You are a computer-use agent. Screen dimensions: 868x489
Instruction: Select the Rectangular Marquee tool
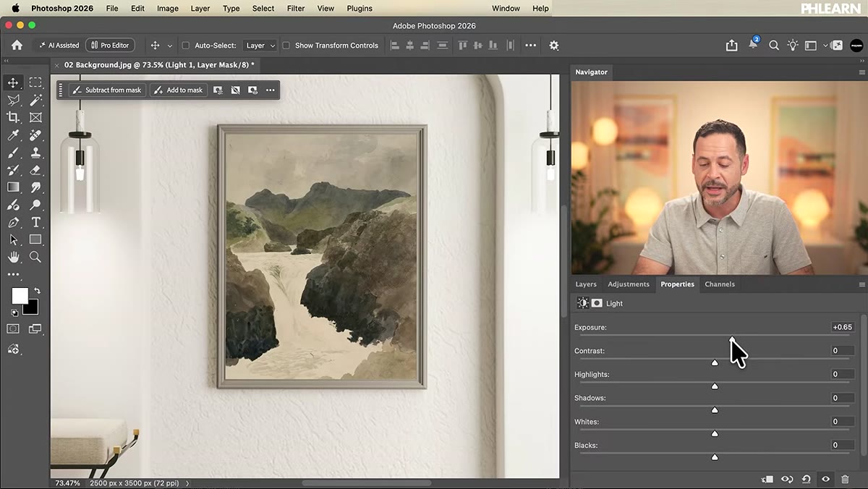(x=35, y=82)
